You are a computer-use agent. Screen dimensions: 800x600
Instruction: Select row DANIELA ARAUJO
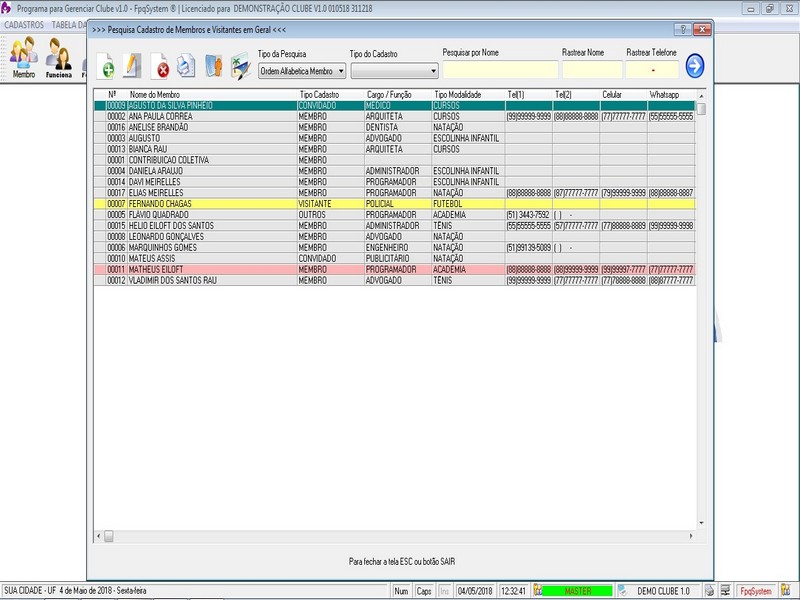tap(394, 171)
